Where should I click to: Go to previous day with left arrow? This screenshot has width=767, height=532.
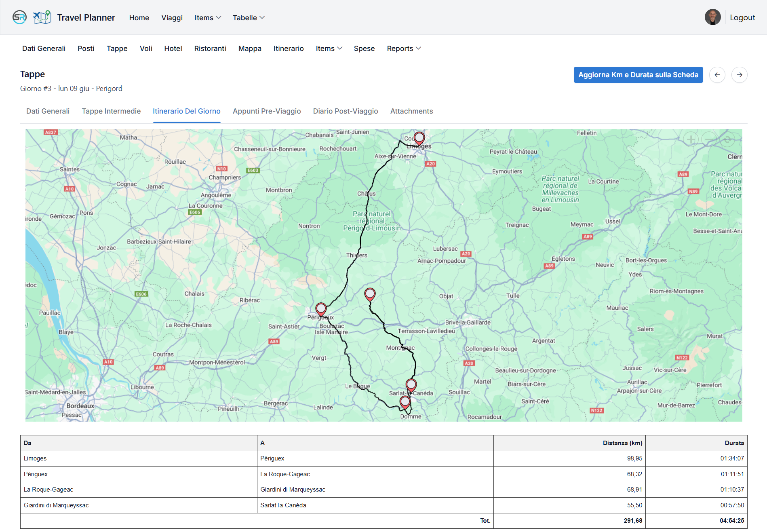point(717,75)
